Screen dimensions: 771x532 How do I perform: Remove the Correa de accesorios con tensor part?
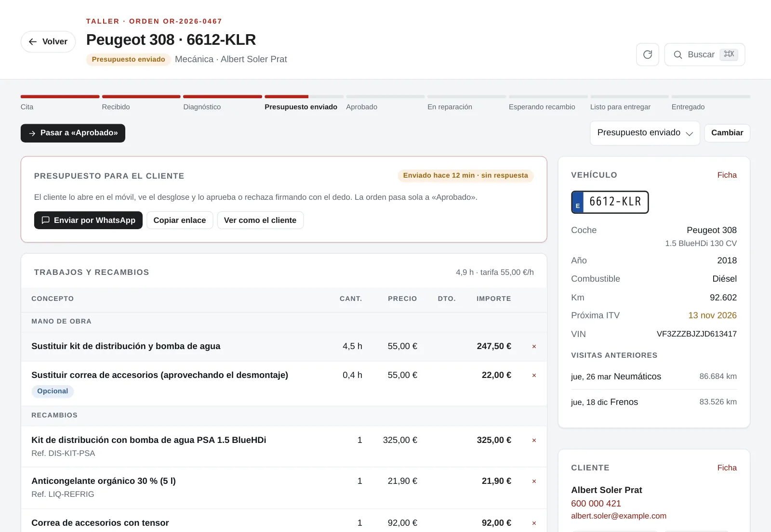(x=534, y=523)
